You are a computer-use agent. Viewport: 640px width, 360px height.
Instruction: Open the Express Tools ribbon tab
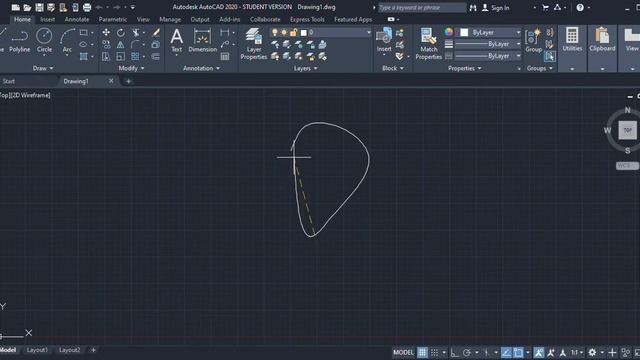click(307, 19)
